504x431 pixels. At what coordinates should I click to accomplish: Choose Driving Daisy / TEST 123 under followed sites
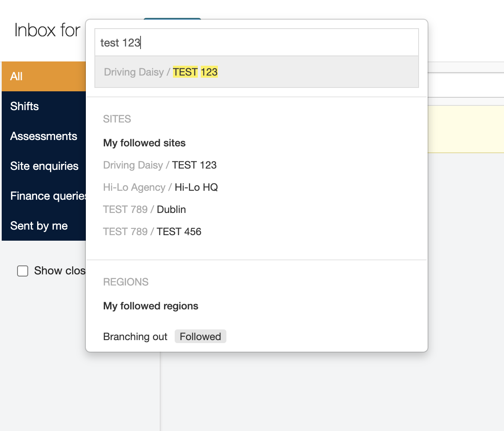160,165
